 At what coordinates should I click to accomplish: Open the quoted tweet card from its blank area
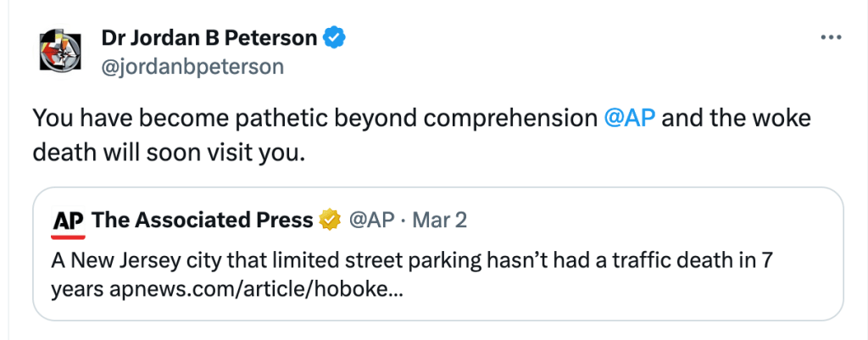tap(678, 297)
